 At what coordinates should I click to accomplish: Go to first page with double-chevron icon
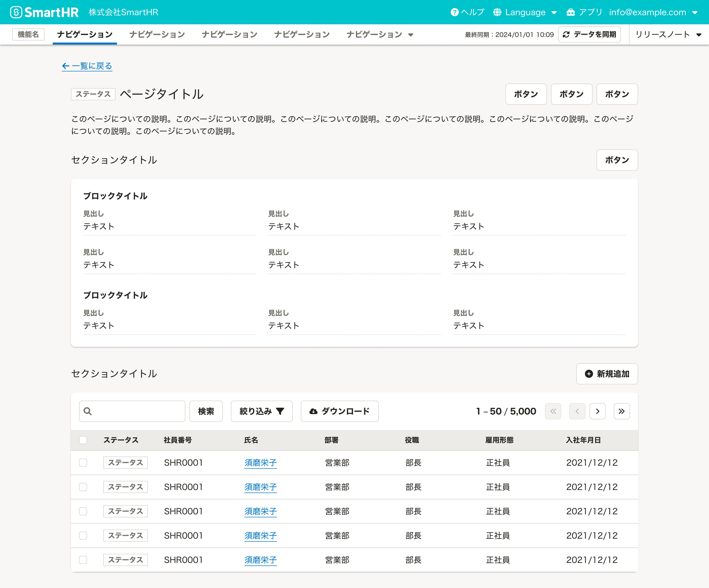(x=553, y=411)
